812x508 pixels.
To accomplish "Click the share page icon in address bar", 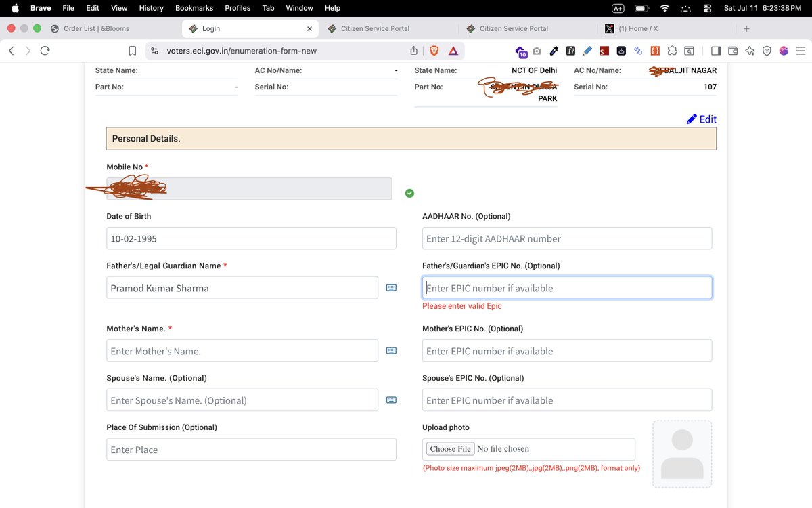I will pos(413,51).
